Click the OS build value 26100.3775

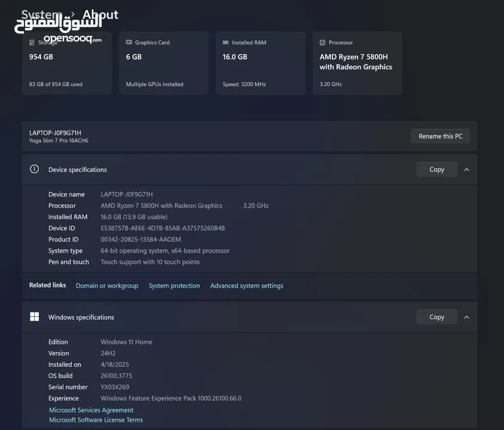coord(117,376)
